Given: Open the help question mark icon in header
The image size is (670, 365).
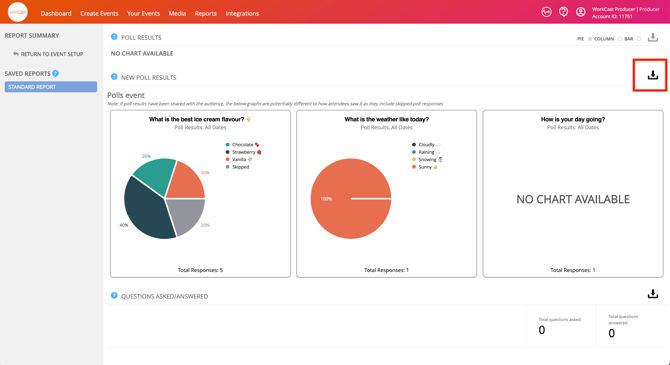Looking at the screenshot, I should tap(563, 12).
